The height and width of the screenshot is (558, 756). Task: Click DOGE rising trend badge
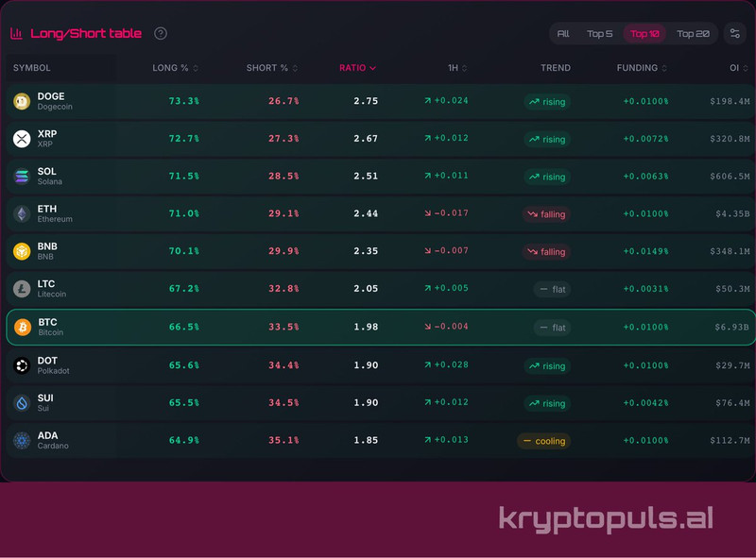(547, 102)
